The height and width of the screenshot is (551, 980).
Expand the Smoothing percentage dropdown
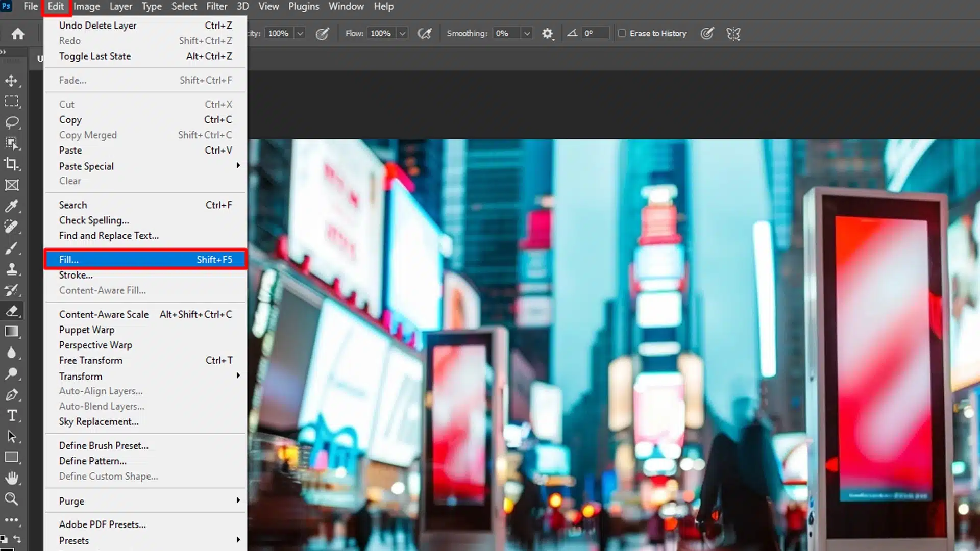(x=528, y=33)
